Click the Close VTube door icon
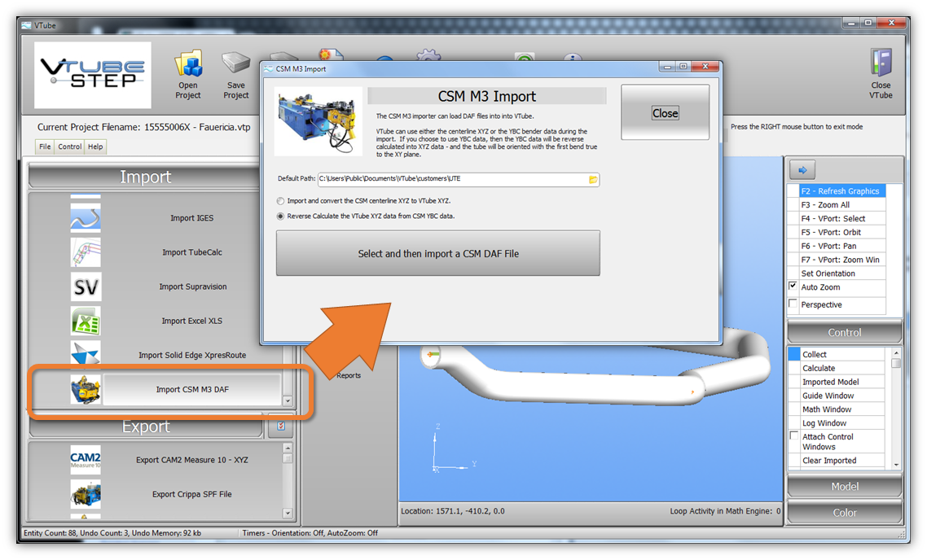 pos(881,63)
